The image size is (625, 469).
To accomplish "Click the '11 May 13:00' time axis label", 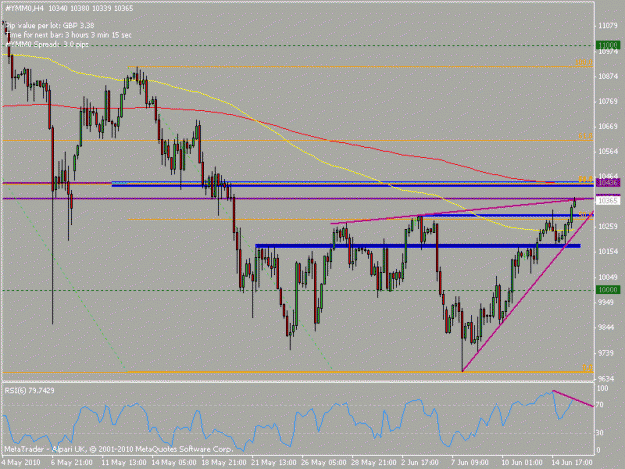I will 123,462.
